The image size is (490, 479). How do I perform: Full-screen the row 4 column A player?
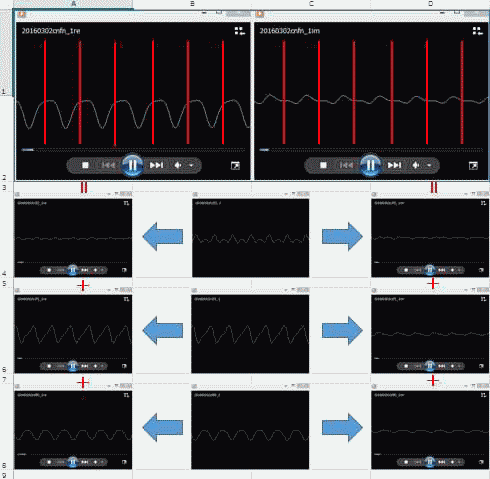click(x=124, y=270)
